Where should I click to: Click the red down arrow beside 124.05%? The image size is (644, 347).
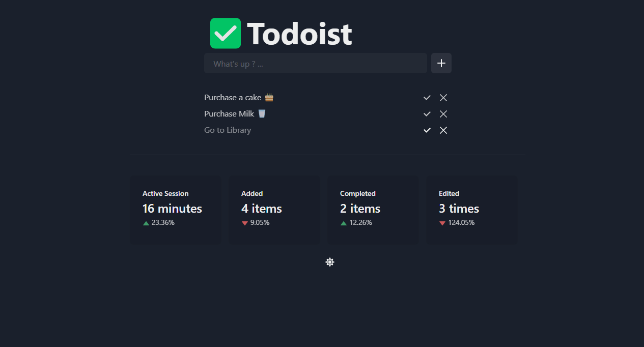click(x=442, y=223)
